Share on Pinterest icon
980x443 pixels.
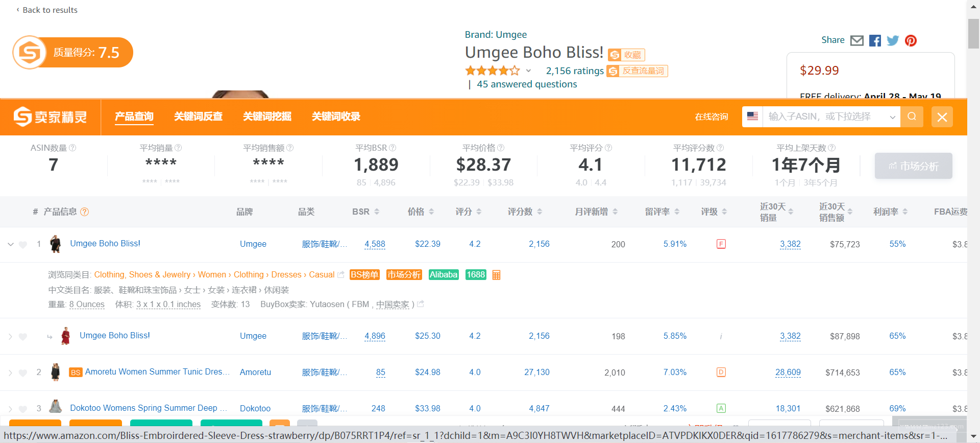point(911,40)
